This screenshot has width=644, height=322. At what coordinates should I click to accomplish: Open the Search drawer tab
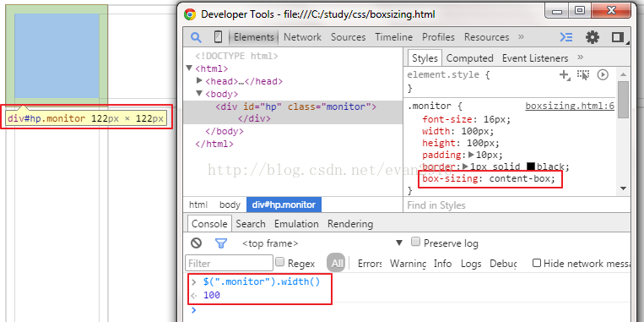(x=251, y=224)
